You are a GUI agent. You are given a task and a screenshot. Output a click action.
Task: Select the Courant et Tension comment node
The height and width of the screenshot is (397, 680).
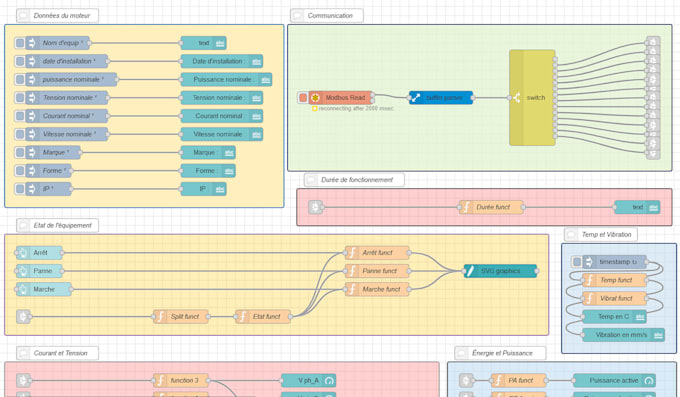57,353
